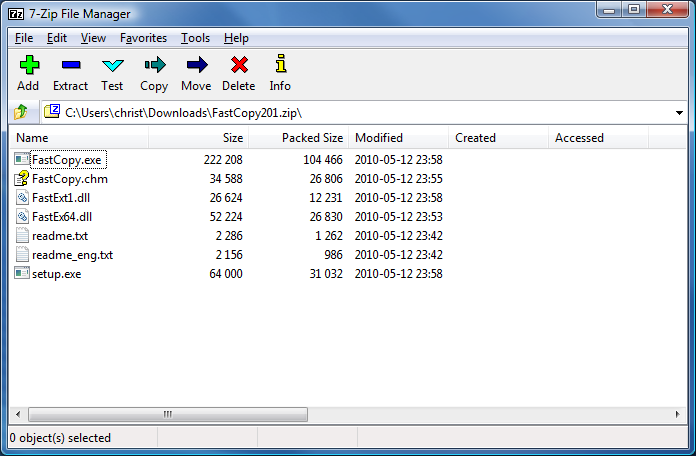The image size is (696, 456).
Task: Open Info with the yellow i icon
Action: tap(281, 64)
